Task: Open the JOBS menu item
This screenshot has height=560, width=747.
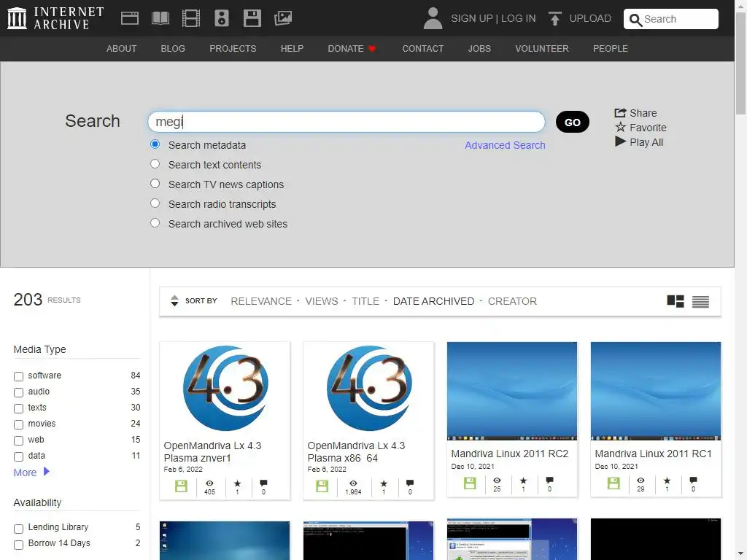Action: click(479, 49)
